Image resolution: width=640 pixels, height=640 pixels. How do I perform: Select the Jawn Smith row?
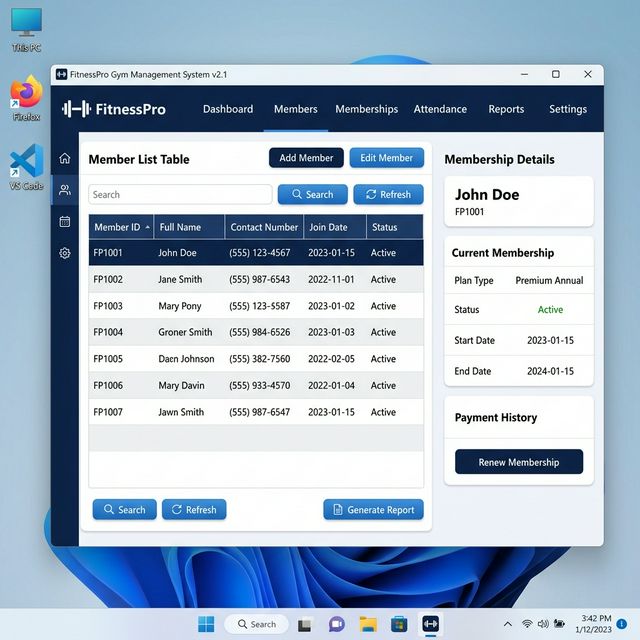click(x=256, y=412)
